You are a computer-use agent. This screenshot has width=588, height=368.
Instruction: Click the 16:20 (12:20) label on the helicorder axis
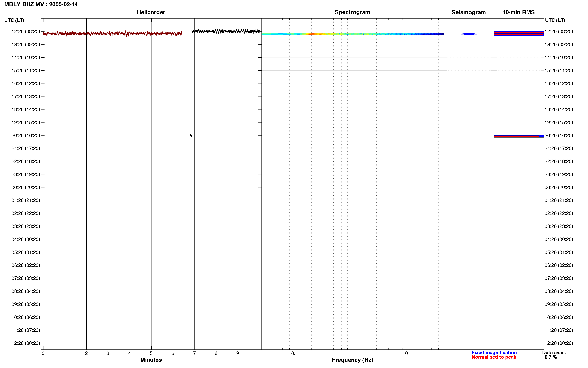(26, 83)
